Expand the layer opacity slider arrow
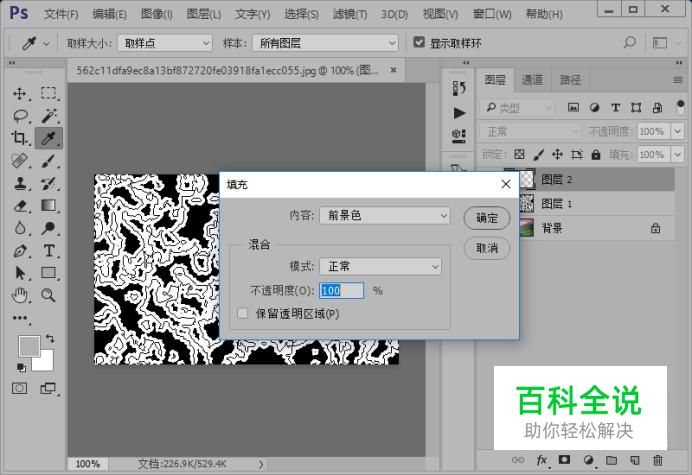This screenshot has width=692, height=475. click(x=677, y=131)
